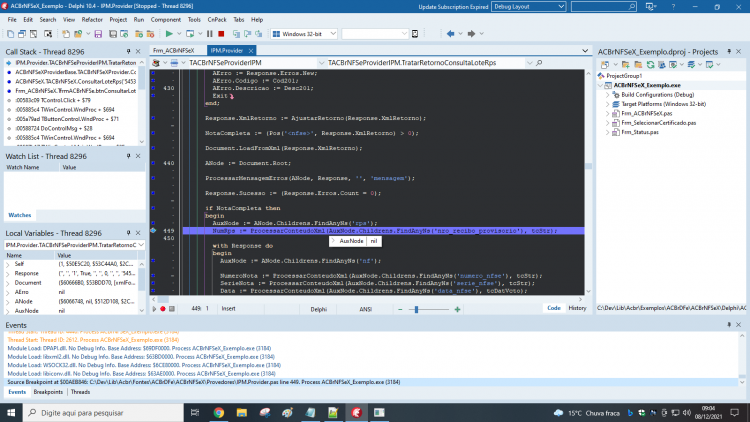Viewport: 750px width, 422px height.
Task: Click the green Refresh icon in Projects panel
Action: (x=651, y=65)
